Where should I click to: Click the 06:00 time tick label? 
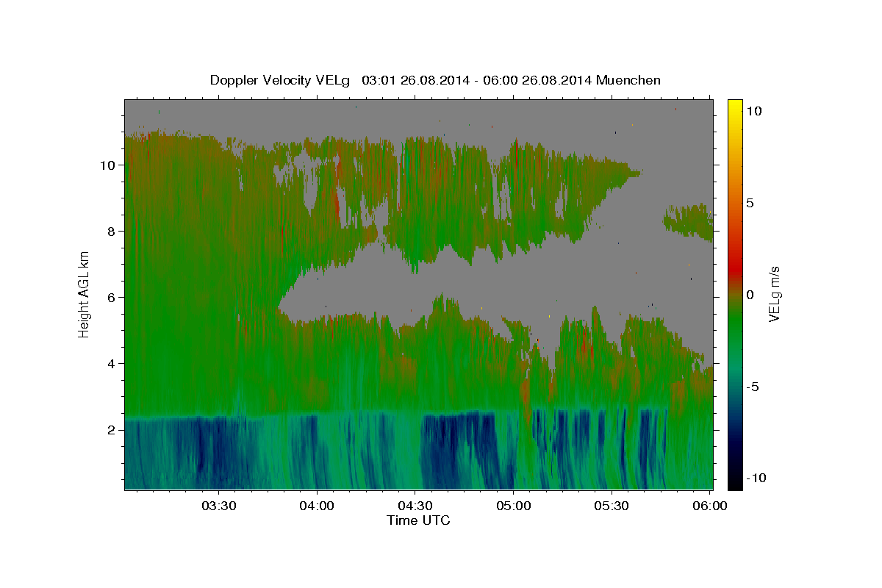pyautogui.click(x=711, y=506)
